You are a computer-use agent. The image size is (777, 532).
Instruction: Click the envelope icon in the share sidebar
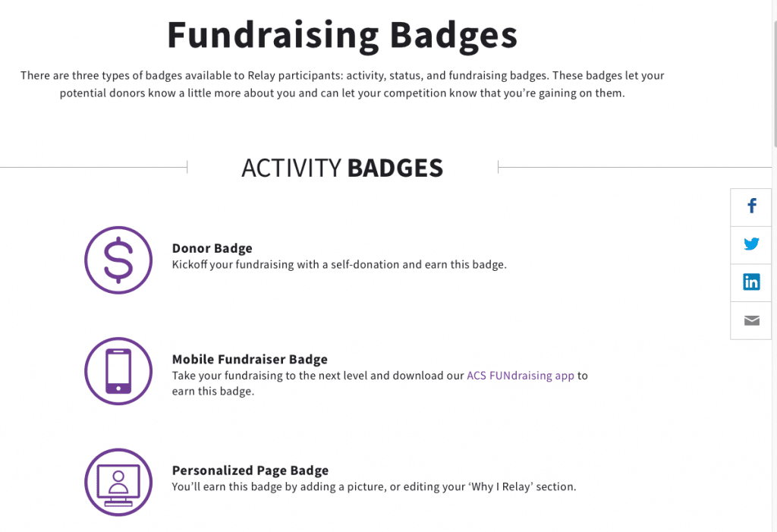coord(750,320)
